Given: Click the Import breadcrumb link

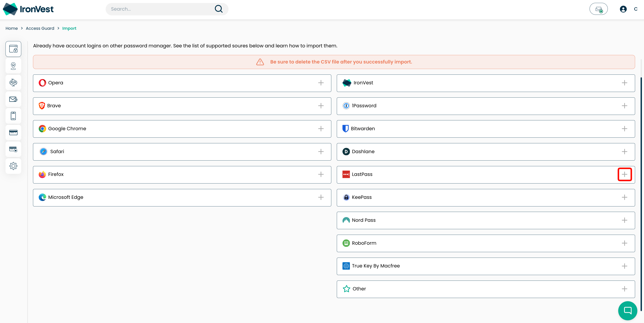Looking at the screenshot, I should [x=69, y=28].
